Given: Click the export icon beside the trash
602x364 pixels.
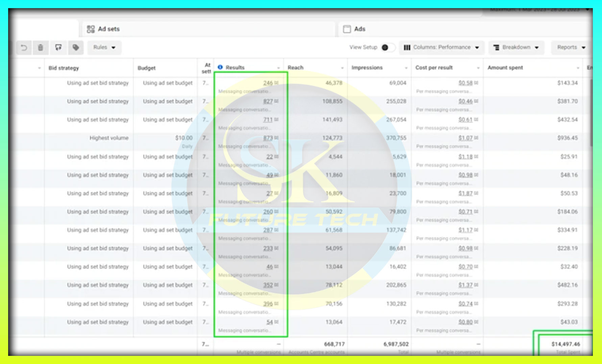Looking at the screenshot, I should (x=58, y=48).
